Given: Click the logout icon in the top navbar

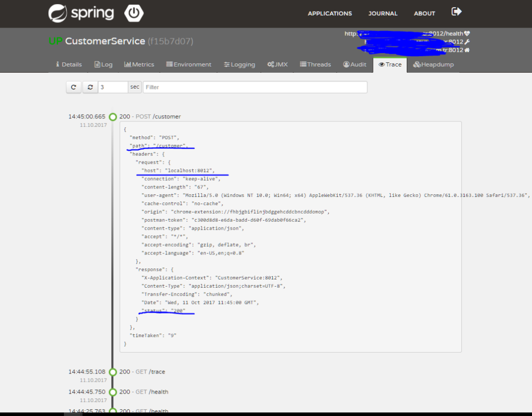Looking at the screenshot, I should click(x=456, y=11).
